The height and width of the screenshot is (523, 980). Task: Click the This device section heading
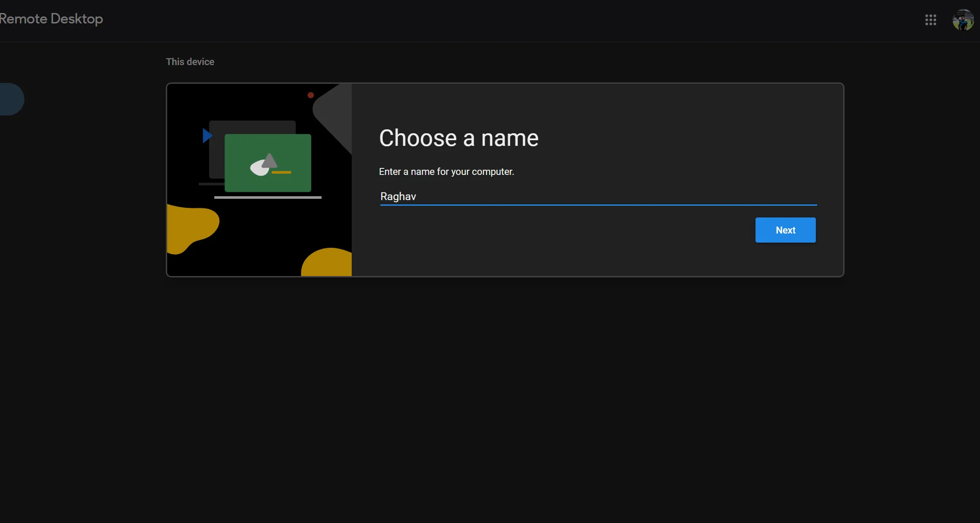[x=190, y=62]
